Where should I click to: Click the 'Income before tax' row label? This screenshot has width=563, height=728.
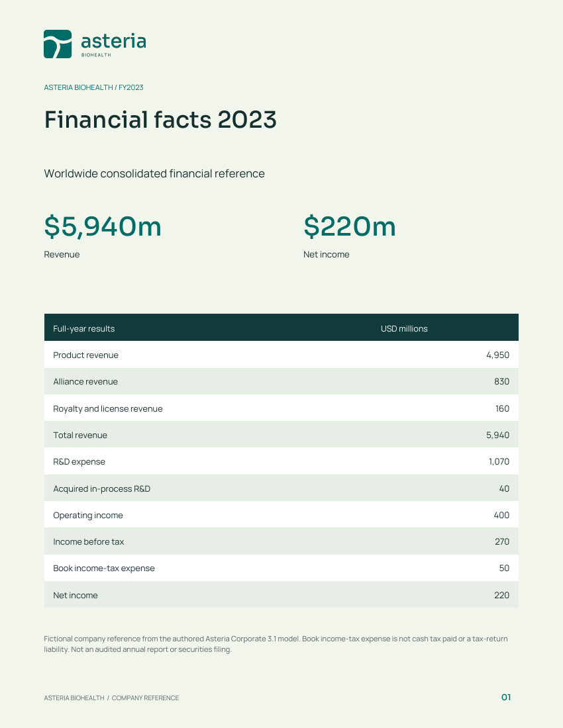pos(88,542)
